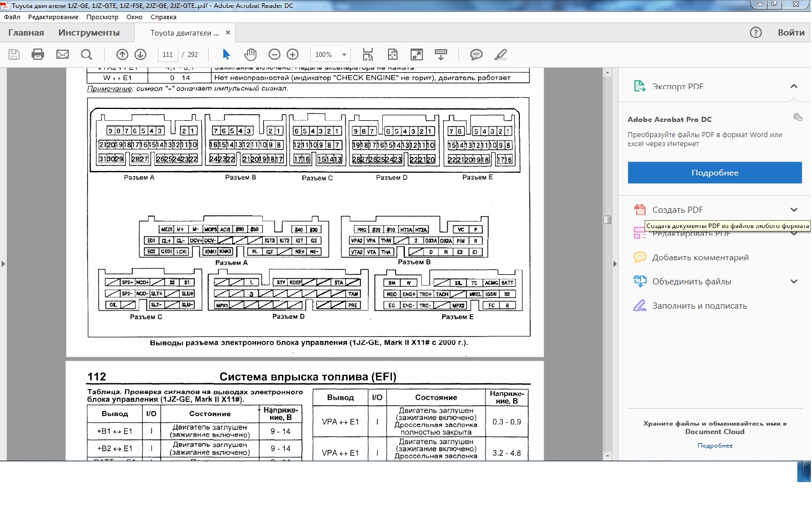Screen dimensions: 812x508
Task: Close the Toyota двигатели document tab
Action: point(228,33)
